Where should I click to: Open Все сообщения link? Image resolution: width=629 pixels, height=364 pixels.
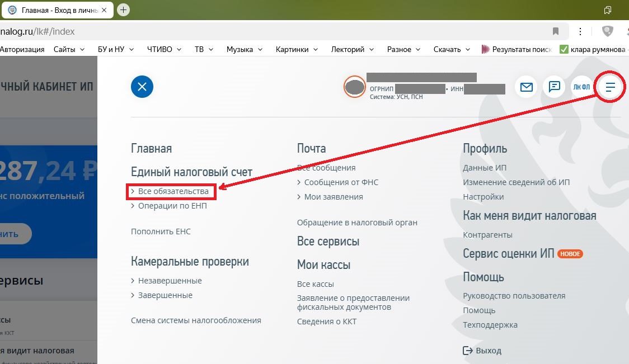326,168
